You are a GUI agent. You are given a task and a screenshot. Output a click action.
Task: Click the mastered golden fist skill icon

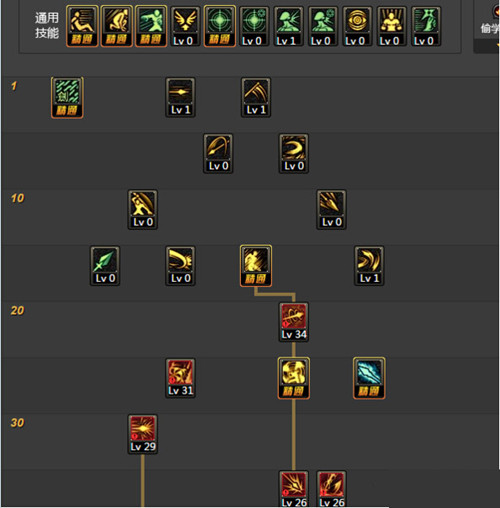(294, 378)
